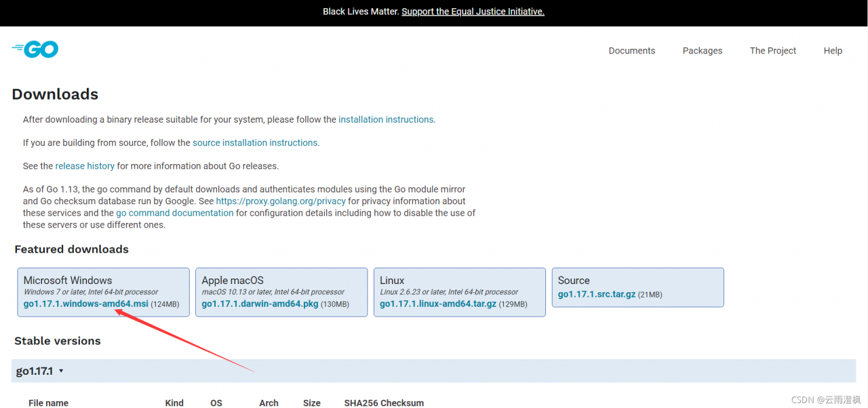Click the Go logo icon

(35, 49)
